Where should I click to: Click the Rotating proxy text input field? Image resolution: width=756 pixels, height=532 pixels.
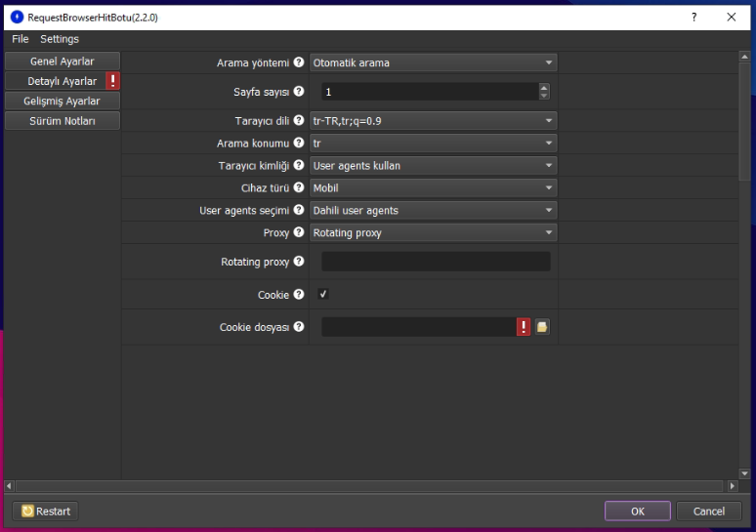point(436,262)
